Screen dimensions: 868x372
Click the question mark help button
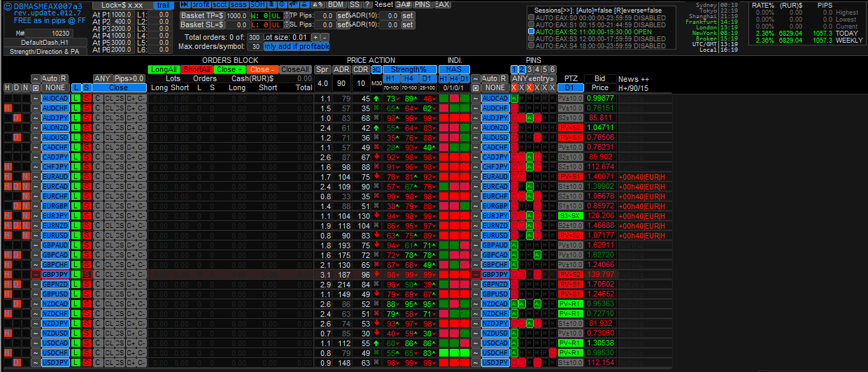[367, 4]
